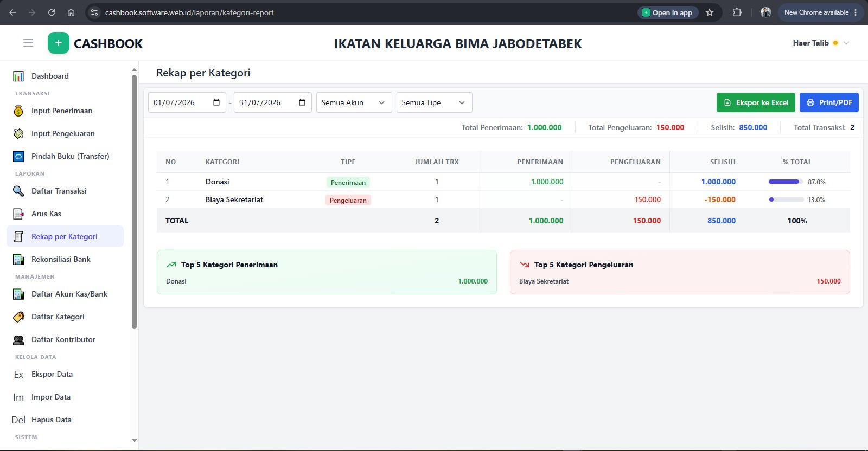Click the browser address bar URL
This screenshot has width=868, height=451.
coord(189,12)
